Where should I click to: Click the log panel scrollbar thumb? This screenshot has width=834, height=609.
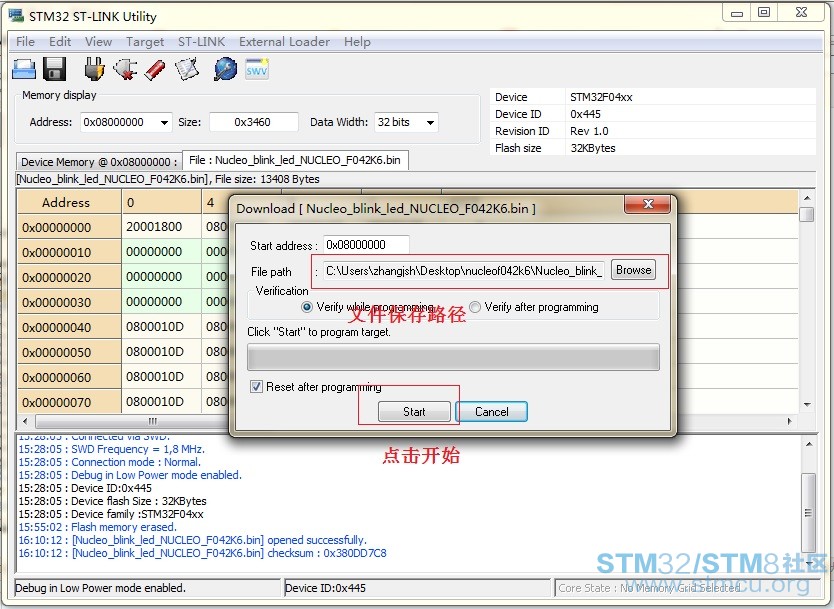pos(808,513)
